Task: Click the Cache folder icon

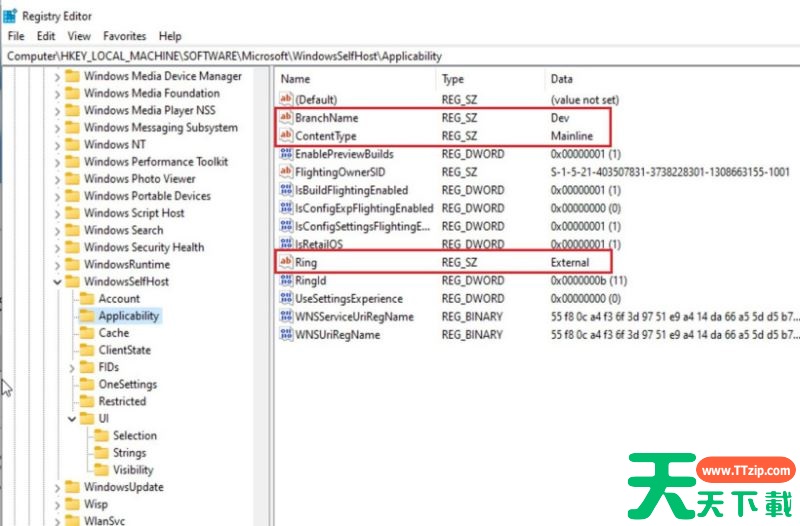Action: coord(87,333)
